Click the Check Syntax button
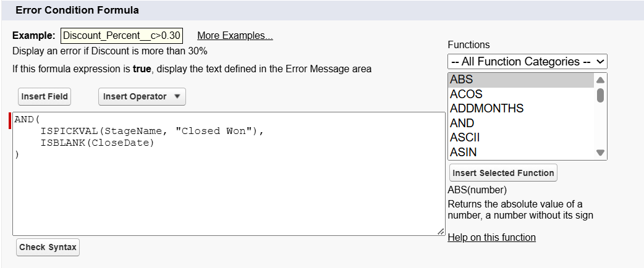This screenshot has width=644, height=268. 48,247
